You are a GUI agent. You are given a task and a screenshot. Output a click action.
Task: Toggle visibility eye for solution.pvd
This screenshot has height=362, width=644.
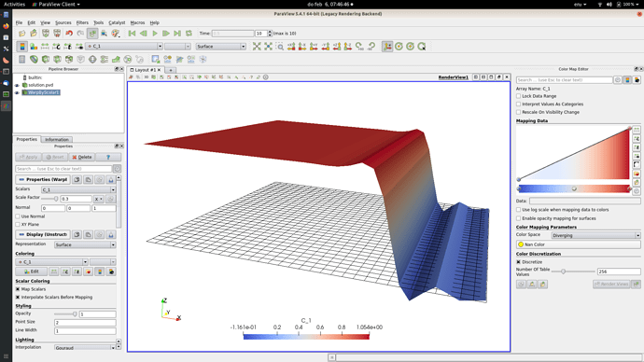point(17,86)
